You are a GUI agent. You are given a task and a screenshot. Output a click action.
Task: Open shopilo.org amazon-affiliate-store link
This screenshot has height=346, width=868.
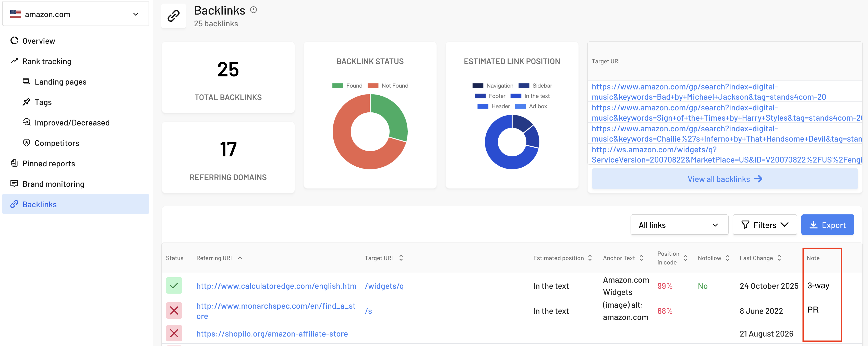(272, 334)
